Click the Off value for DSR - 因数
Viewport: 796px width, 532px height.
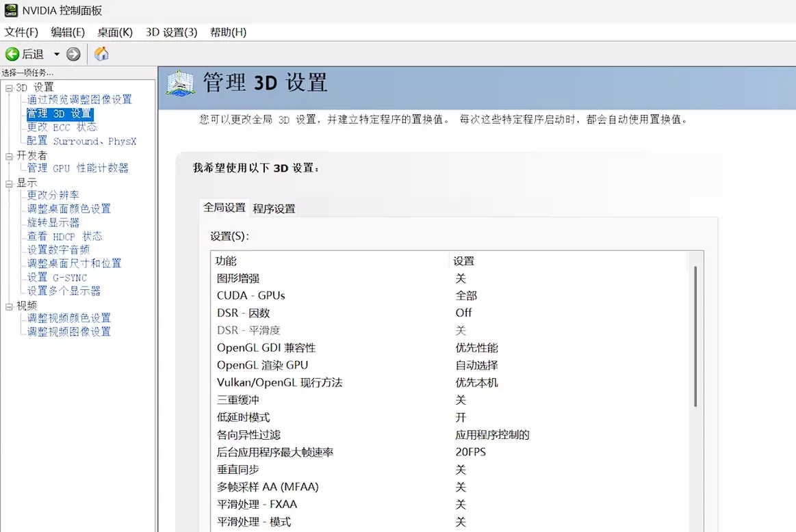463,313
